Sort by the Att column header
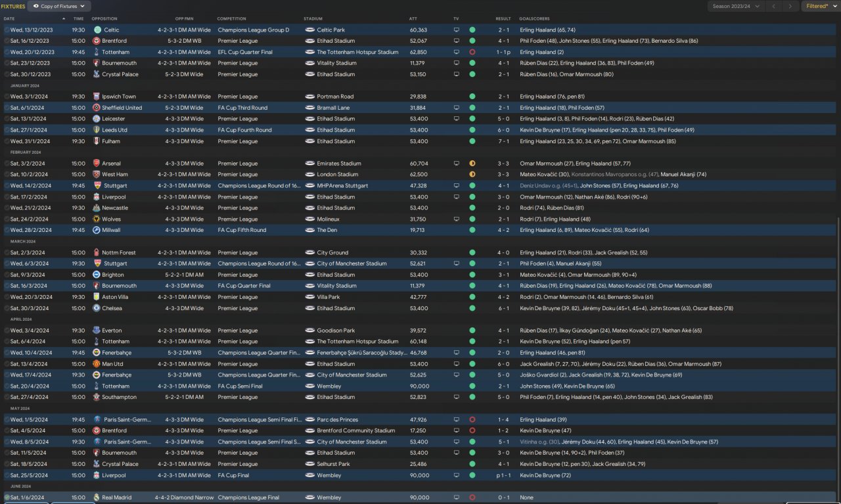This screenshot has height=504, width=841. (413, 18)
